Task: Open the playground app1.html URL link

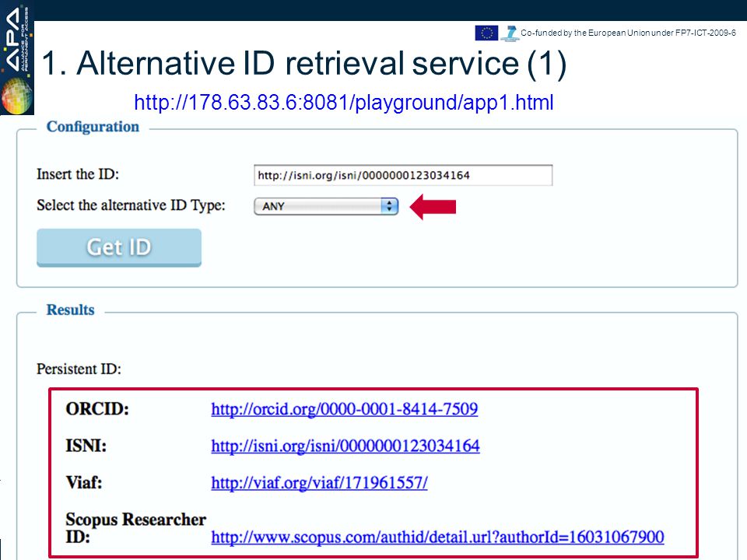Action: tap(343, 103)
